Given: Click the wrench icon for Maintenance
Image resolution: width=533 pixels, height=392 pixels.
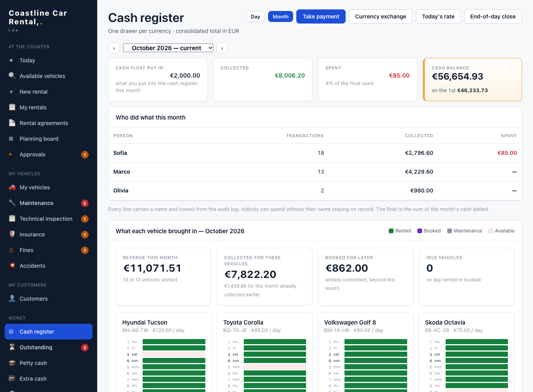Looking at the screenshot, I should [x=12, y=203].
